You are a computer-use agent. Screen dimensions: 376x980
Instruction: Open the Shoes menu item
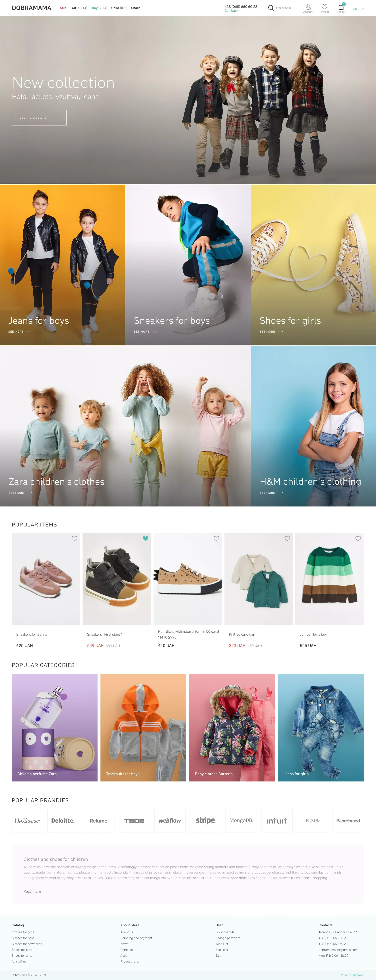[136, 8]
